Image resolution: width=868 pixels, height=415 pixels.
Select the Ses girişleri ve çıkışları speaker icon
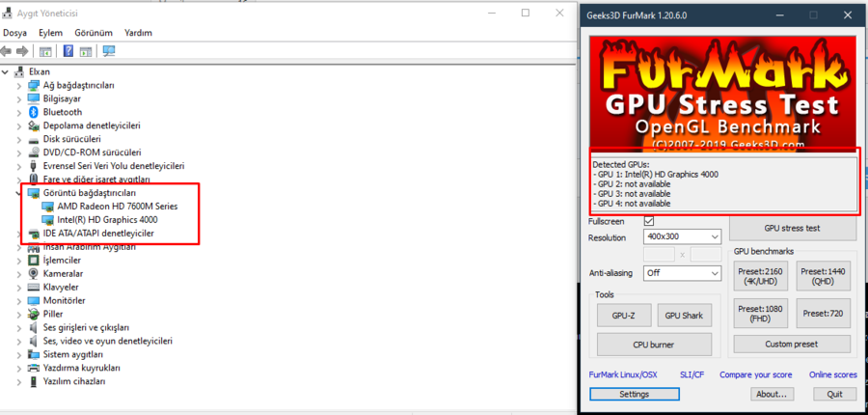(35, 327)
